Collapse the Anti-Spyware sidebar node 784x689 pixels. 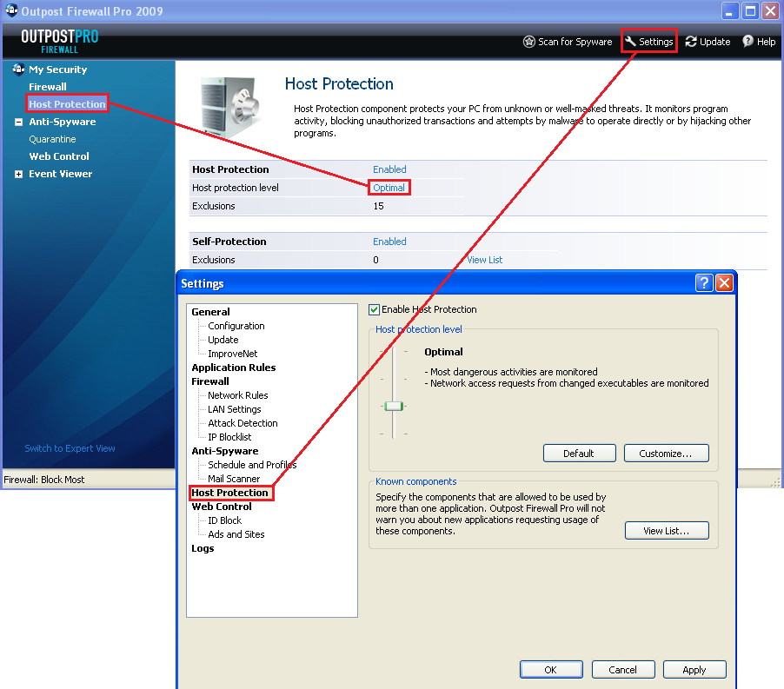tap(18, 122)
